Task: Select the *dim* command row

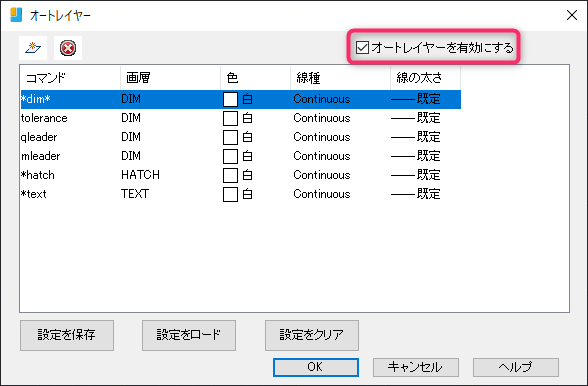Action: tap(241, 99)
